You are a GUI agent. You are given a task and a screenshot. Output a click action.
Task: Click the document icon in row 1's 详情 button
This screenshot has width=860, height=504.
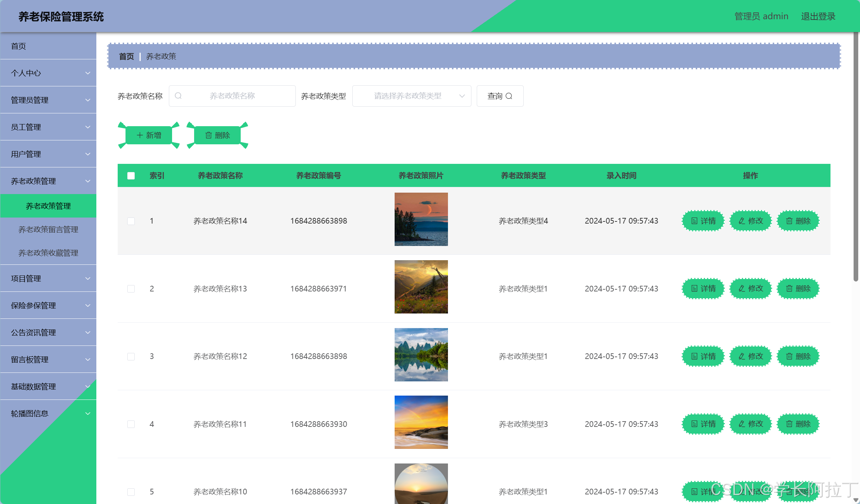point(694,221)
